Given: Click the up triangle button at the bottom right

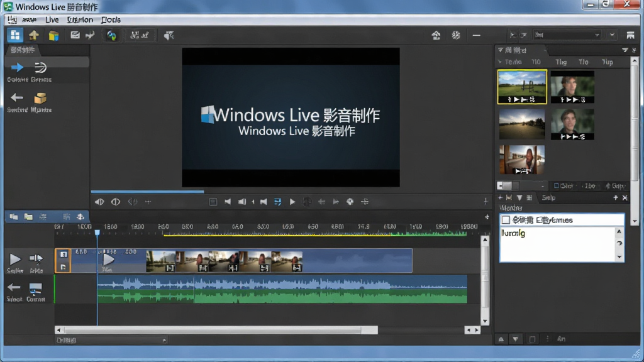Looking at the screenshot, I should [501, 339].
